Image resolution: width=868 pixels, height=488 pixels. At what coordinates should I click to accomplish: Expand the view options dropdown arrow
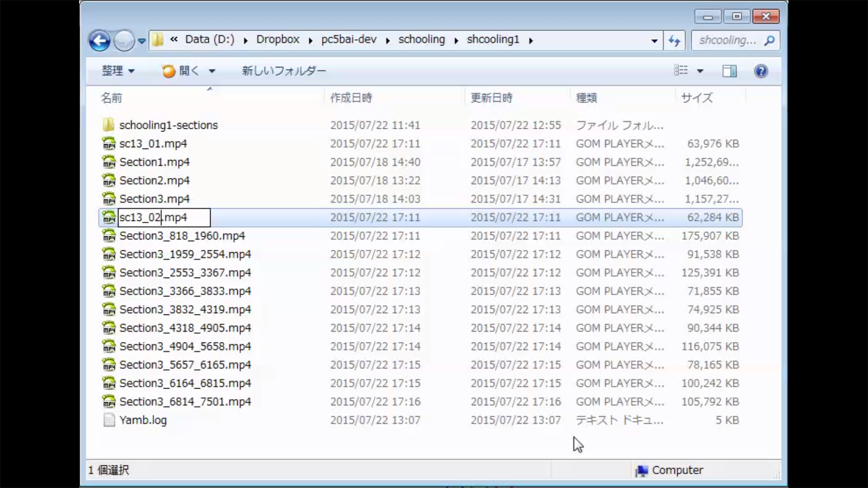click(700, 71)
